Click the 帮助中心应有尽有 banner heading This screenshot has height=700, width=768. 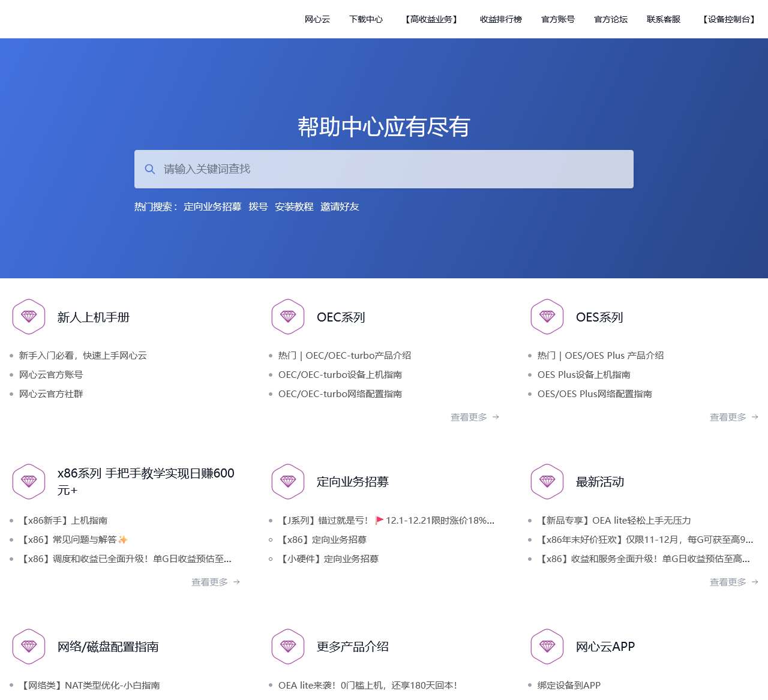pos(384,127)
